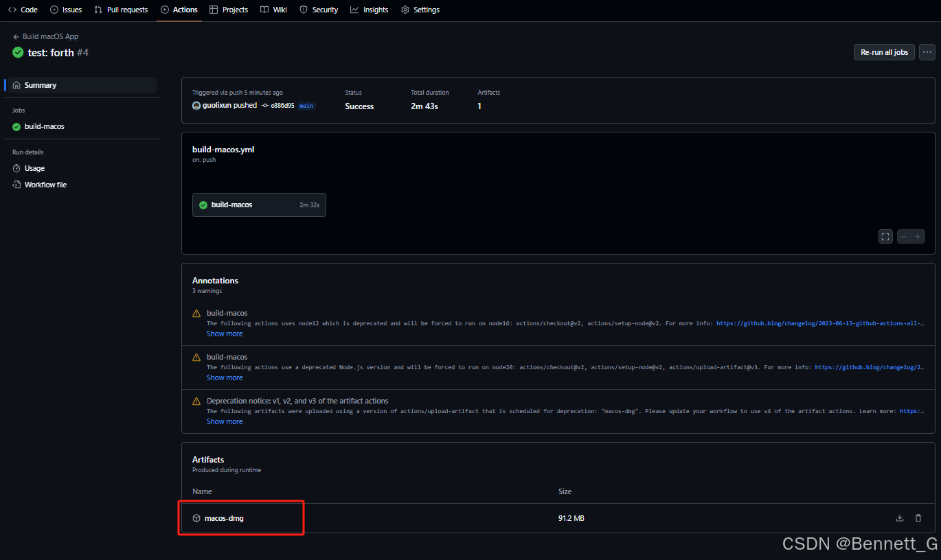Screen dimensions: 941x560
Task: Select Summary in the sidebar
Action: click(x=81, y=85)
